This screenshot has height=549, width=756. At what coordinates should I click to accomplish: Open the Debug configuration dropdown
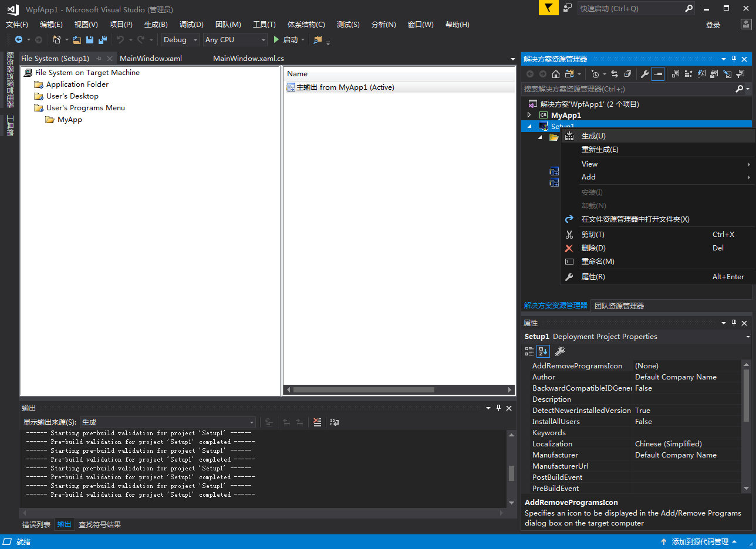(x=180, y=40)
